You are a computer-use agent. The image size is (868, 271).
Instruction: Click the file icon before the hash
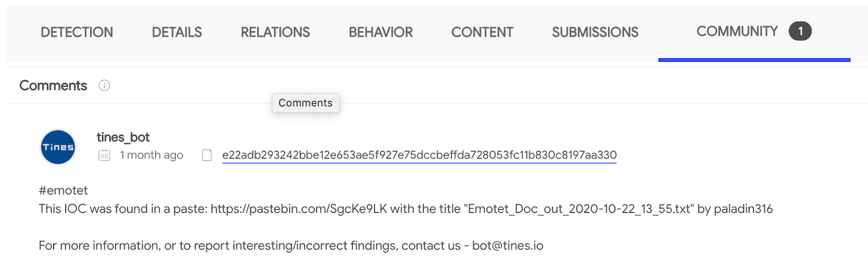tap(207, 155)
